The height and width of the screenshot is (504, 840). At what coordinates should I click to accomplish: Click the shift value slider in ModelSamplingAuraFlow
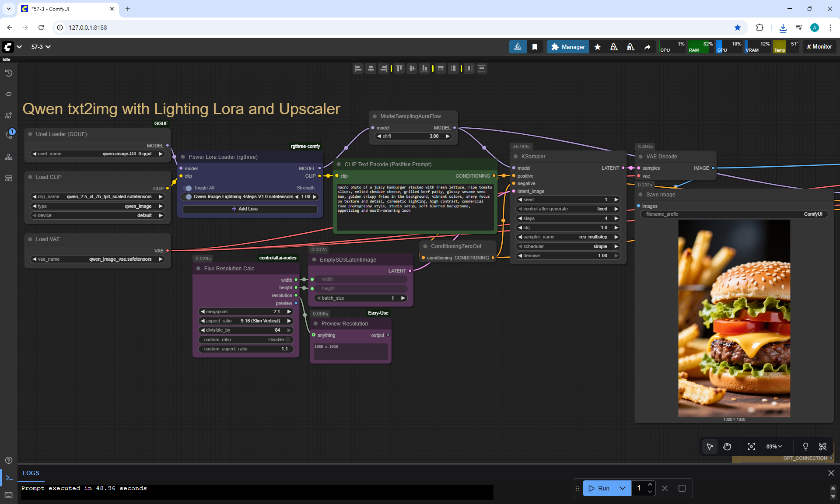tap(413, 136)
